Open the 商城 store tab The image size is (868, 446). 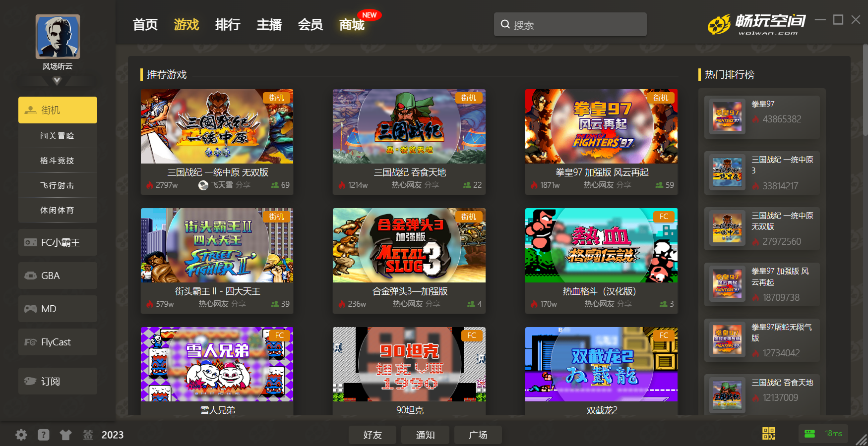coord(352,24)
